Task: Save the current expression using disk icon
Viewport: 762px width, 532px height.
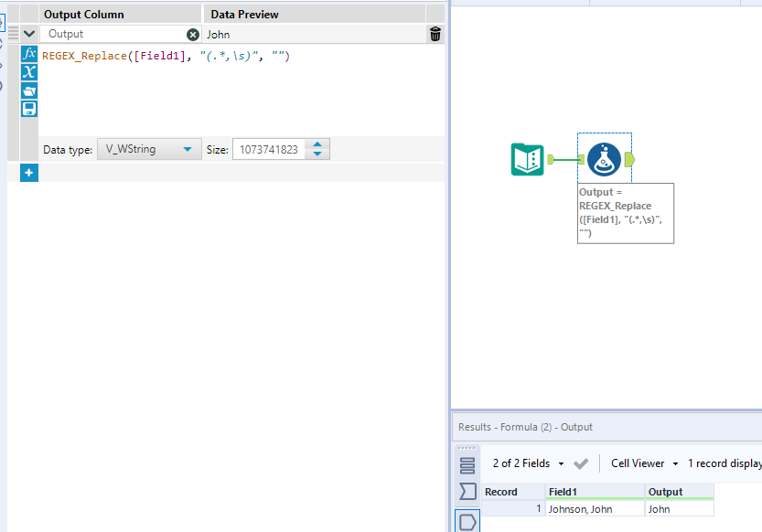Action: point(28,108)
